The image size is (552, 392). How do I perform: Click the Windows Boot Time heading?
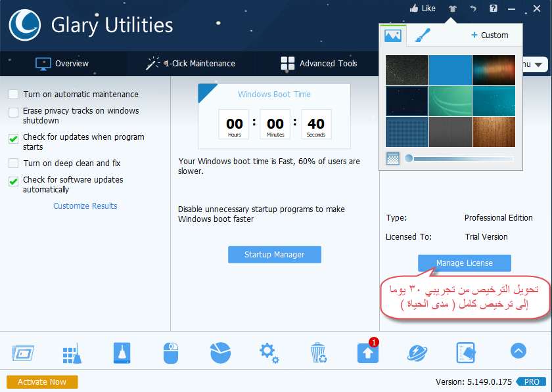click(x=274, y=95)
